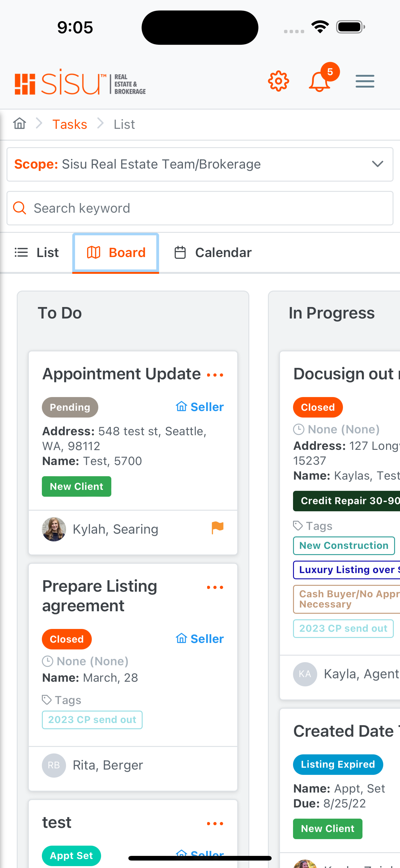Screen dimensions: 400x868
Task: Tap the Wi-Fi status icon
Action: pyautogui.click(x=320, y=27)
